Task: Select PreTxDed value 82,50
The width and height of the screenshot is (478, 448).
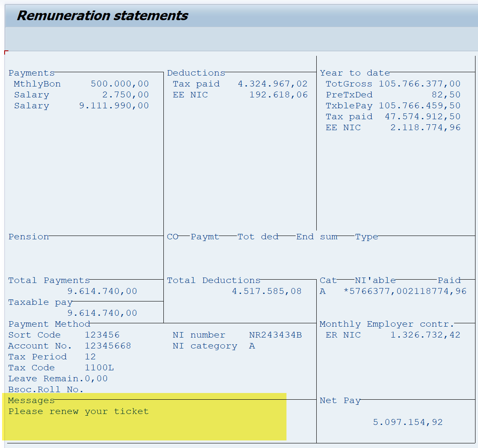Action: tap(446, 95)
